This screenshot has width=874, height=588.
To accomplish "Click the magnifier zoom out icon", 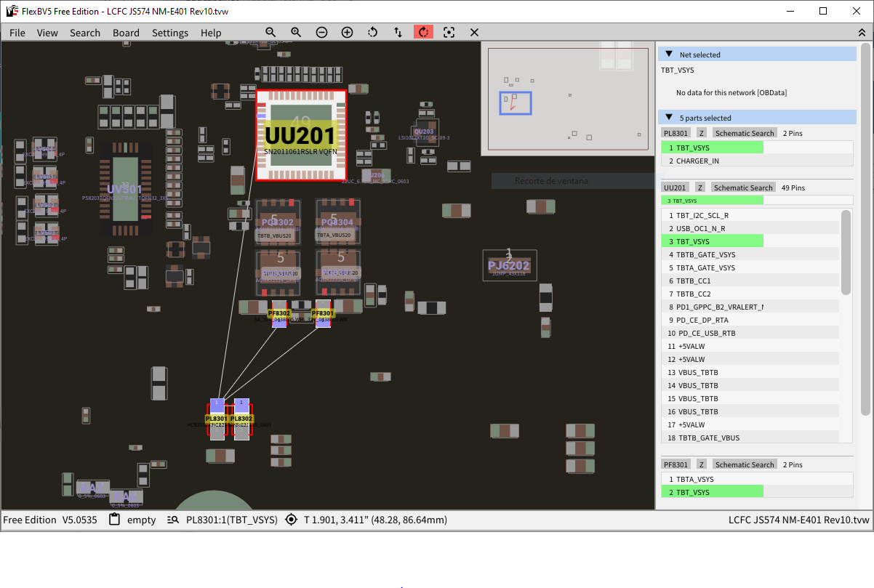I will [270, 33].
